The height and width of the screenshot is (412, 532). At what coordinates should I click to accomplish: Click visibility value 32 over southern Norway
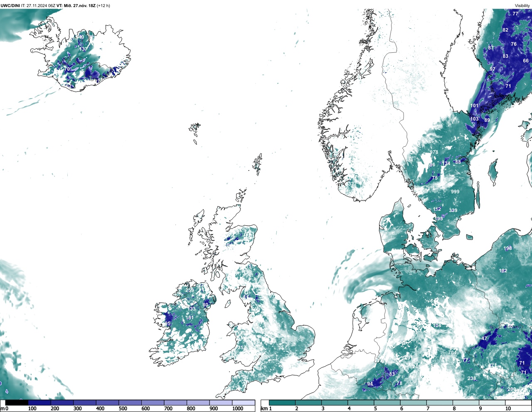coord(350,183)
